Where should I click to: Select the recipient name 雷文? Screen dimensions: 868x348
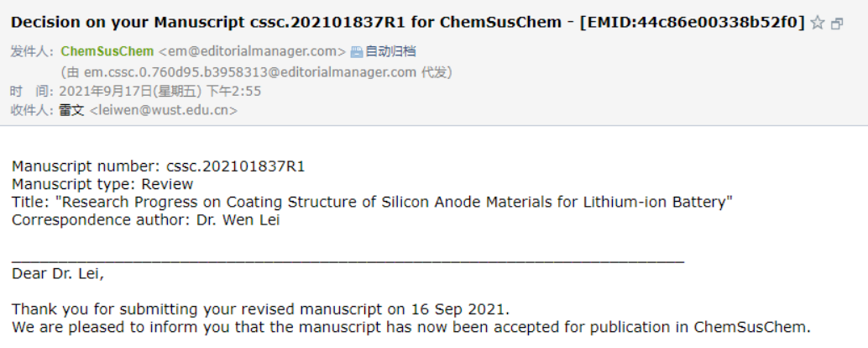[x=71, y=110]
